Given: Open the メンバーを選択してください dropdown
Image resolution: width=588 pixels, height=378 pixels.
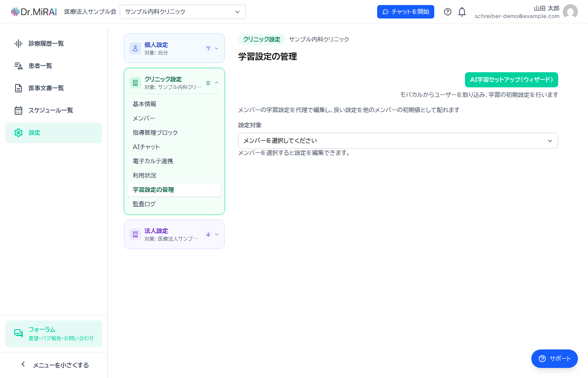Looking at the screenshot, I should [398, 141].
